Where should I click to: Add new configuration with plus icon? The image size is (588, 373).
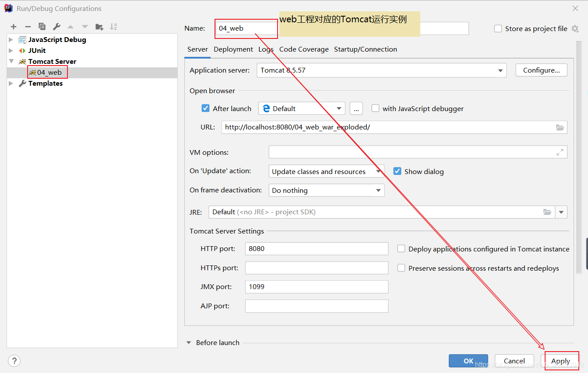tap(14, 27)
